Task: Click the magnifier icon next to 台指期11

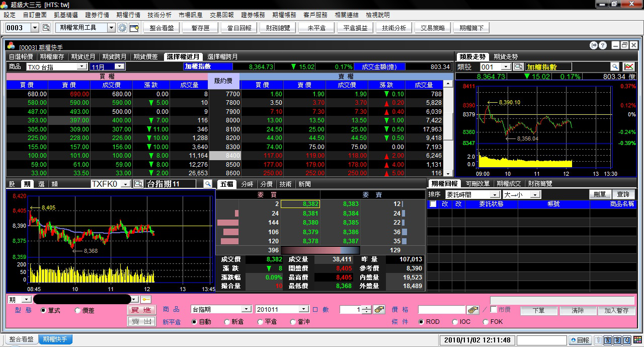Action: (207, 184)
